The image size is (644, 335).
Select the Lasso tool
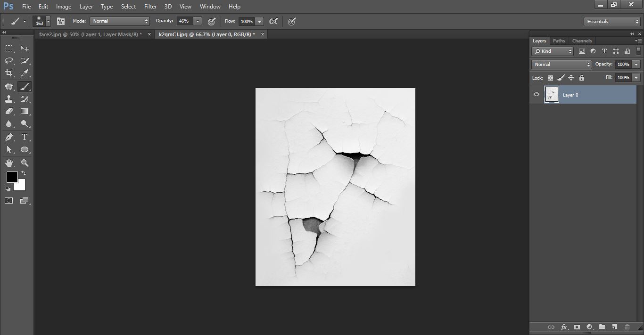[x=9, y=61]
